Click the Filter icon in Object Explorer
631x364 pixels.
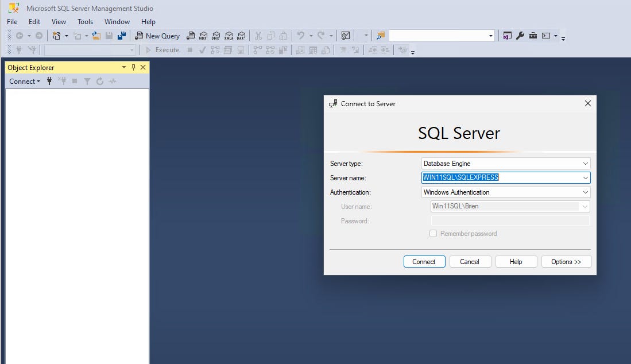[x=87, y=82]
